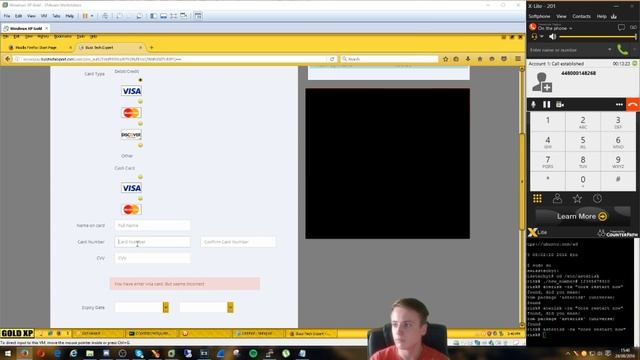This screenshot has height=360, width=640.
Task: Open X-Lite call history clock tab
Action: click(x=597, y=199)
